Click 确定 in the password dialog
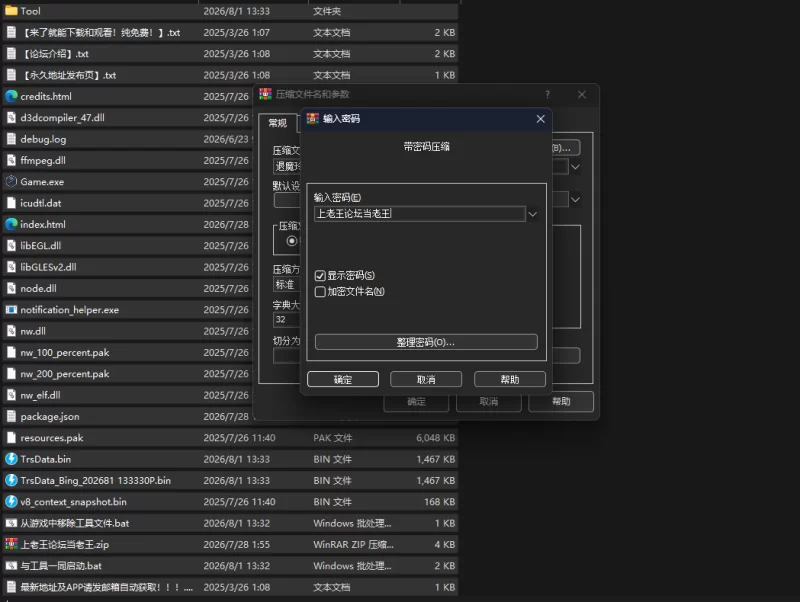 [343, 379]
